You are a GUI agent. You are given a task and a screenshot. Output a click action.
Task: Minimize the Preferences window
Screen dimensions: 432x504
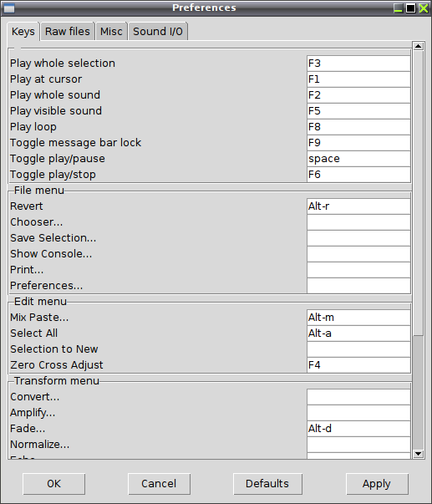pyautogui.click(x=399, y=8)
